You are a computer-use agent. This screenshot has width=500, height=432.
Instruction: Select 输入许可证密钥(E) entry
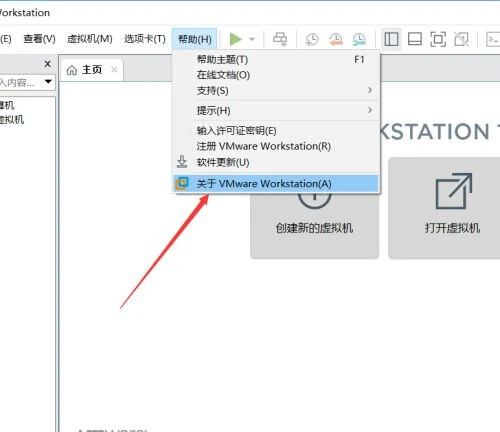(x=276, y=131)
